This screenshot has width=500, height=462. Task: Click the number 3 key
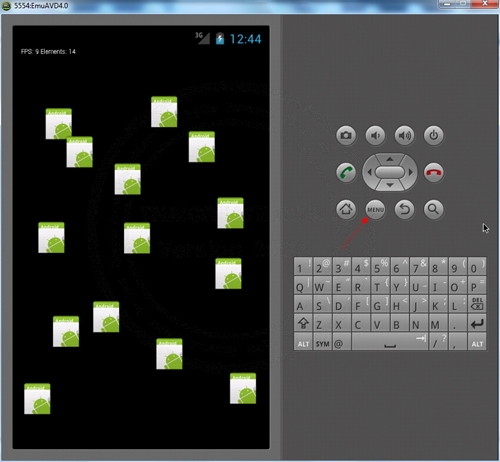342,266
